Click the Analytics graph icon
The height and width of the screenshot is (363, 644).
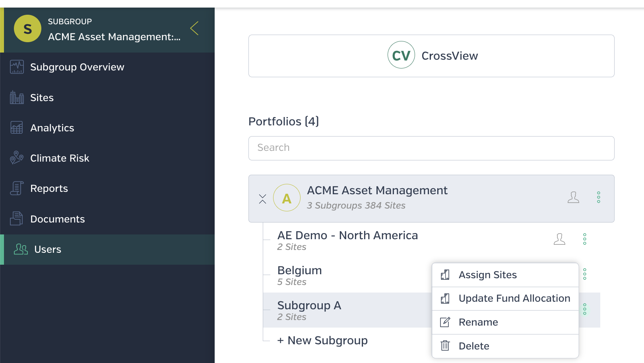point(17,127)
